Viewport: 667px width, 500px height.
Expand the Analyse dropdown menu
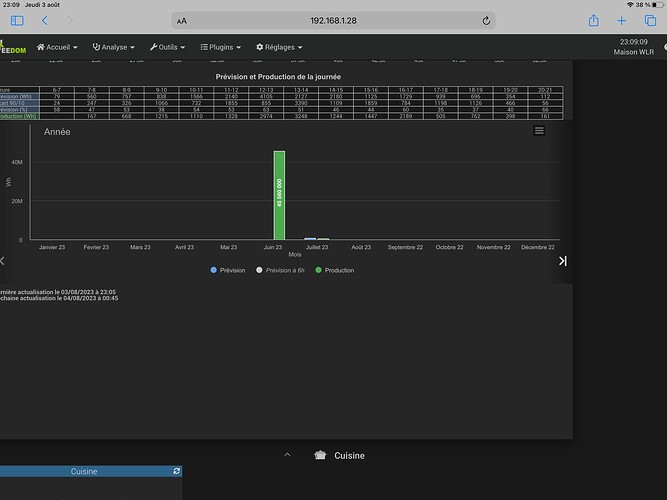(x=116, y=46)
